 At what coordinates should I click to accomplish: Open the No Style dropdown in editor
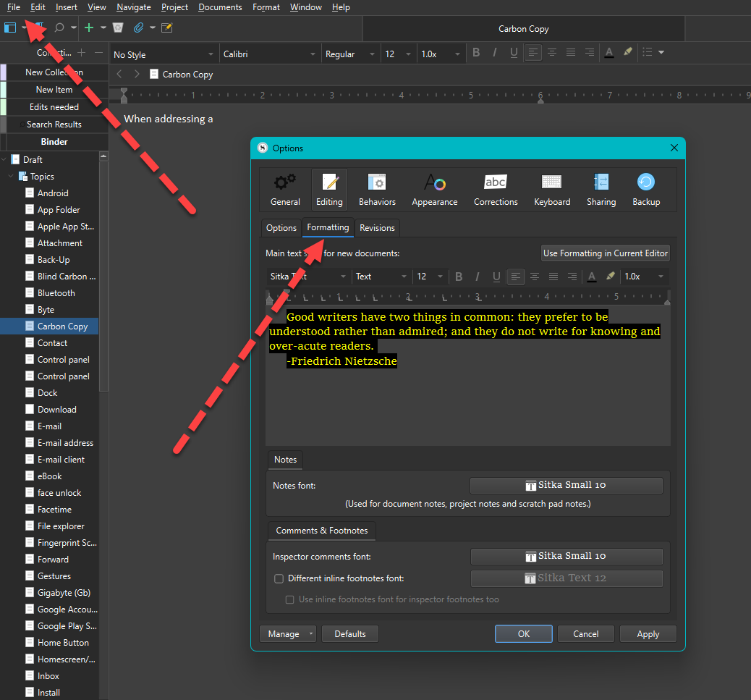click(x=164, y=54)
